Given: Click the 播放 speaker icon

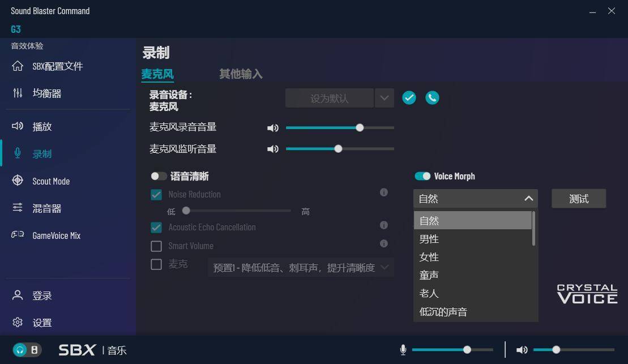Looking at the screenshot, I should click(18, 126).
